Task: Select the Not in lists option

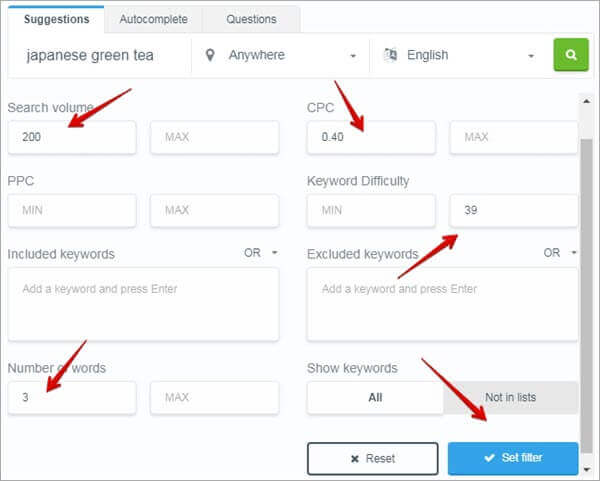Action: 510,397
